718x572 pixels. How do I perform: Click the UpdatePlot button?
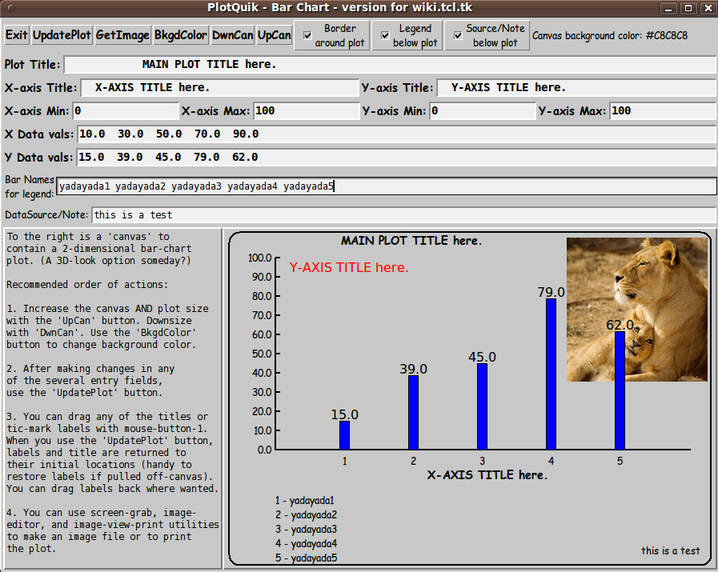(61, 35)
